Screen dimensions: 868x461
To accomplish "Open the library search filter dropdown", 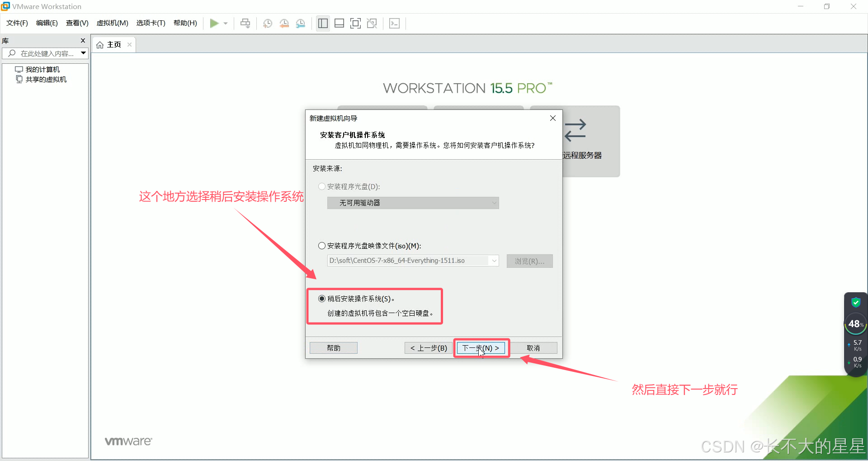I will tap(83, 53).
